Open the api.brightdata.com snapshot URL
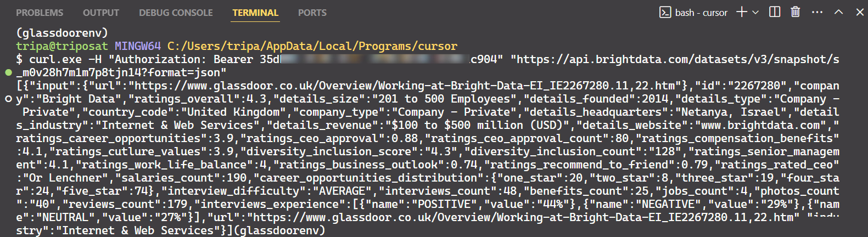The height and width of the screenshot is (237, 868). coord(675,59)
